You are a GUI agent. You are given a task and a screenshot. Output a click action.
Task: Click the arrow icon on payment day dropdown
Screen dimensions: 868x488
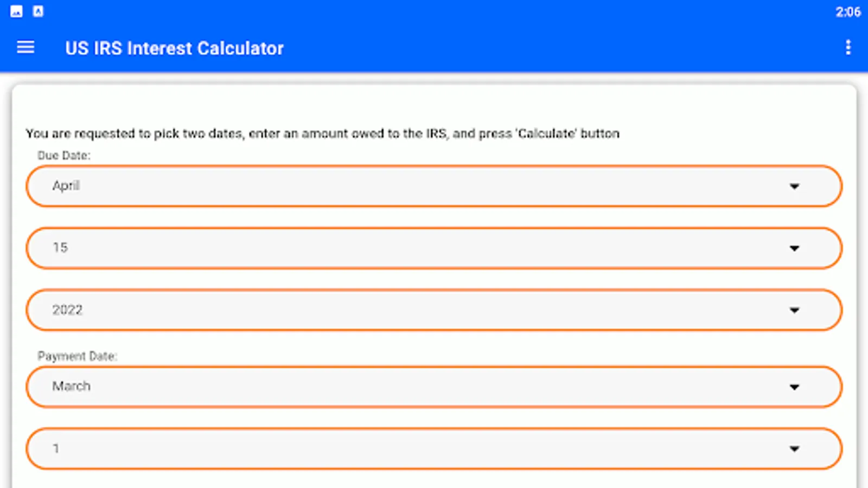(794, 449)
